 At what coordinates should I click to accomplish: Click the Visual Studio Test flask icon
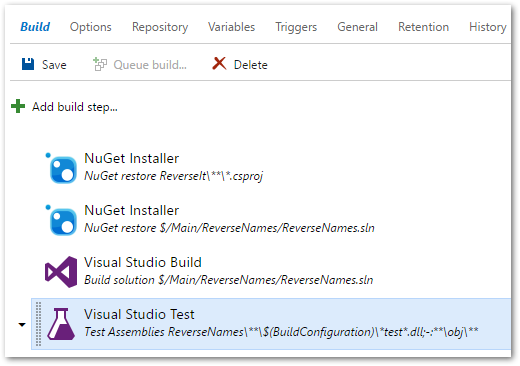[x=61, y=324]
